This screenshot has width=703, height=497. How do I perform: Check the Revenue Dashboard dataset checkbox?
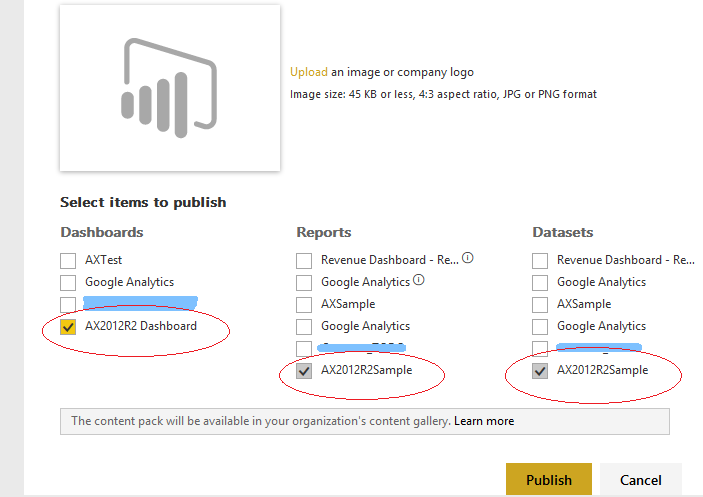pyautogui.click(x=540, y=260)
